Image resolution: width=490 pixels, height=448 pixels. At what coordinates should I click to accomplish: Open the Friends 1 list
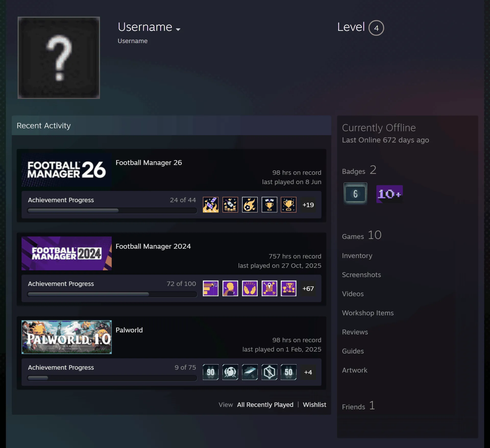[358, 406]
